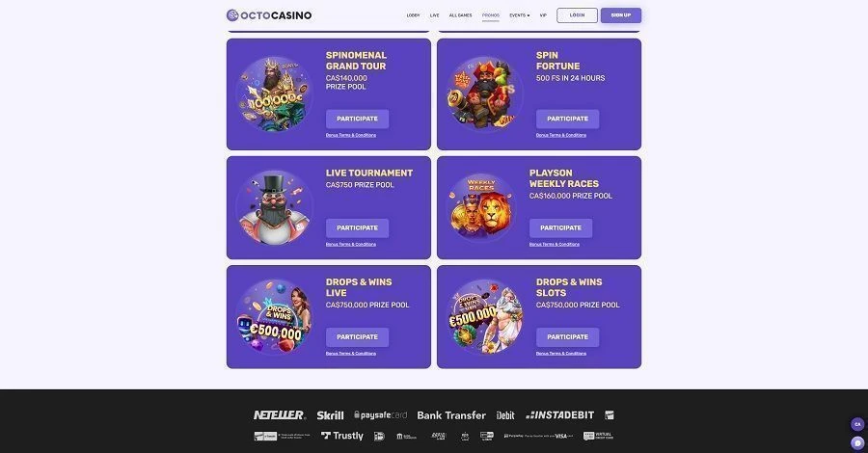
Task: Expand the Events dropdown menu
Action: (519, 15)
